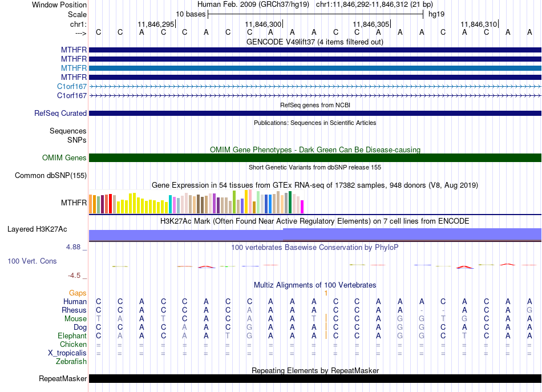Click 'Multiz Alignments of 100 Vertebrates' title
The height and width of the screenshot is (392, 542).
pos(315,285)
